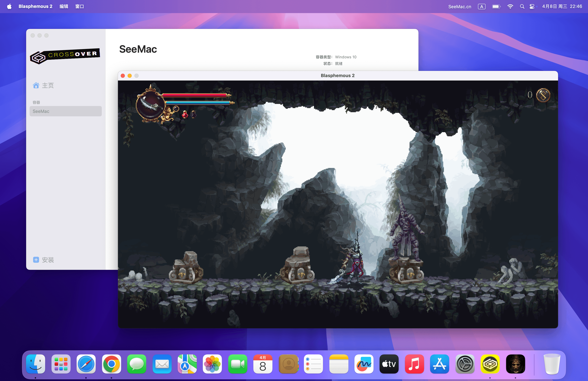This screenshot has height=381, width=588.
Task: Open the 编辑 menu
Action: pos(64,6)
